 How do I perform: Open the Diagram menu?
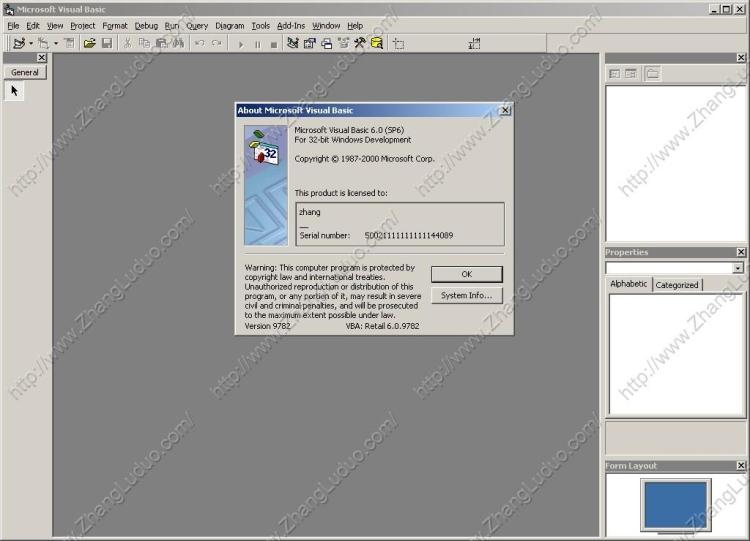230,26
